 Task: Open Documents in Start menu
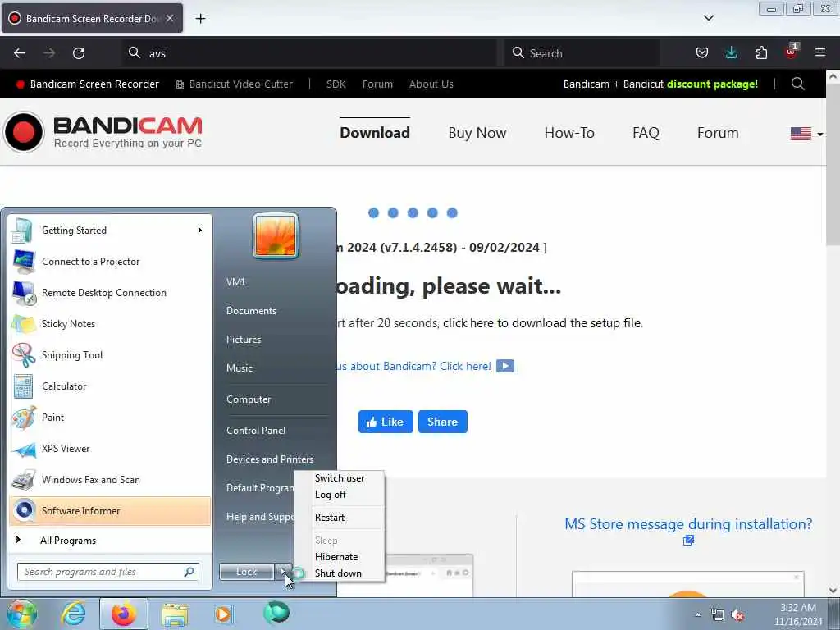point(251,311)
